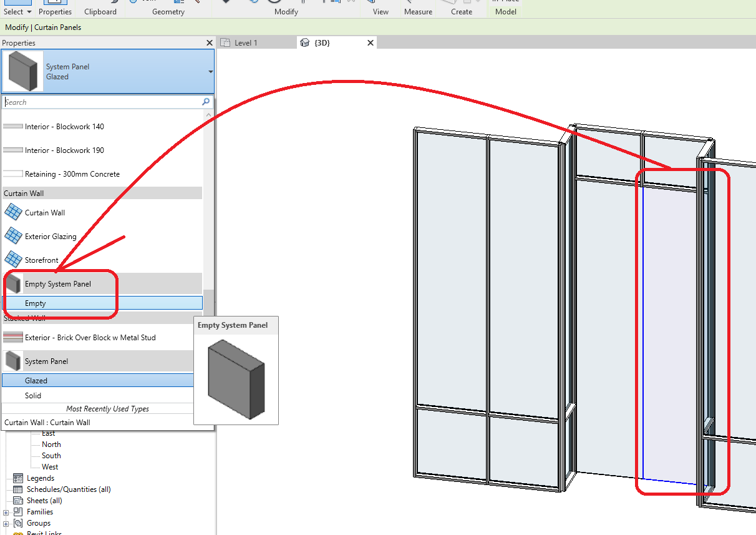Click the Level 1 view tab icon
The width and height of the screenshot is (756, 535).
click(x=227, y=42)
